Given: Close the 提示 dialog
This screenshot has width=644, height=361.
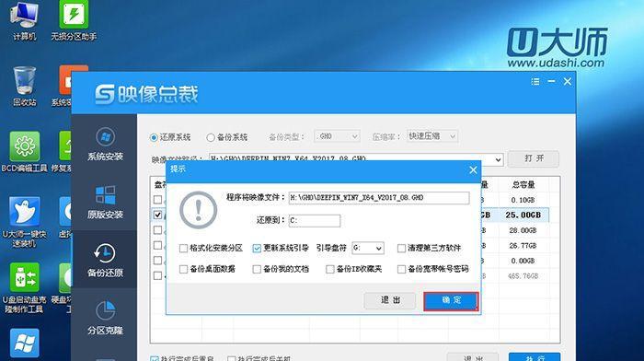Looking at the screenshot, I should point(473,169).
